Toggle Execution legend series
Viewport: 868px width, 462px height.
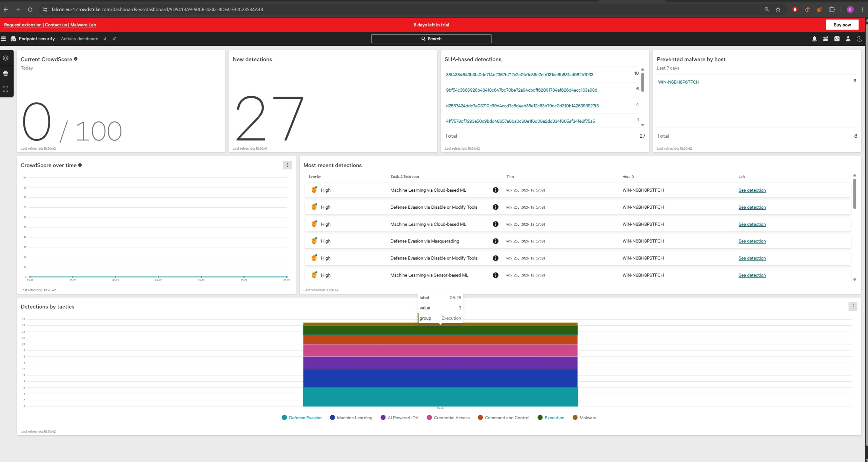tap(551, 418)
